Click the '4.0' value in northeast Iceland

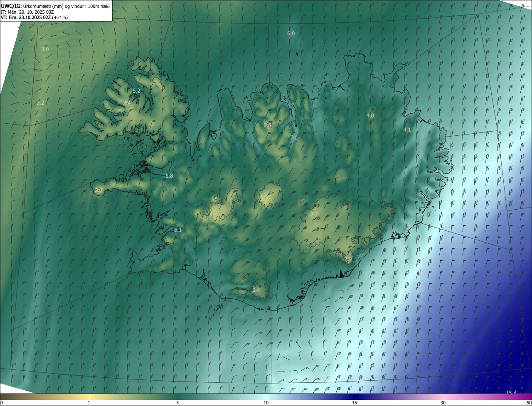click(370, 115)
